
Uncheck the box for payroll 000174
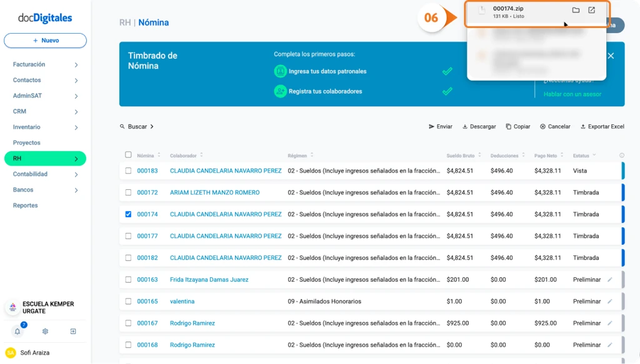coord(128,214)
